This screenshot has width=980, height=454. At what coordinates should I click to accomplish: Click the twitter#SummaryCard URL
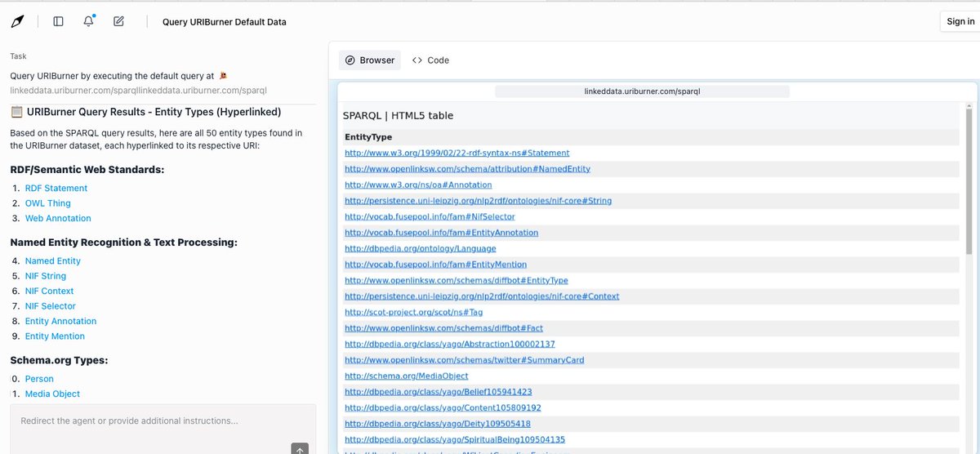coord(465,360)
